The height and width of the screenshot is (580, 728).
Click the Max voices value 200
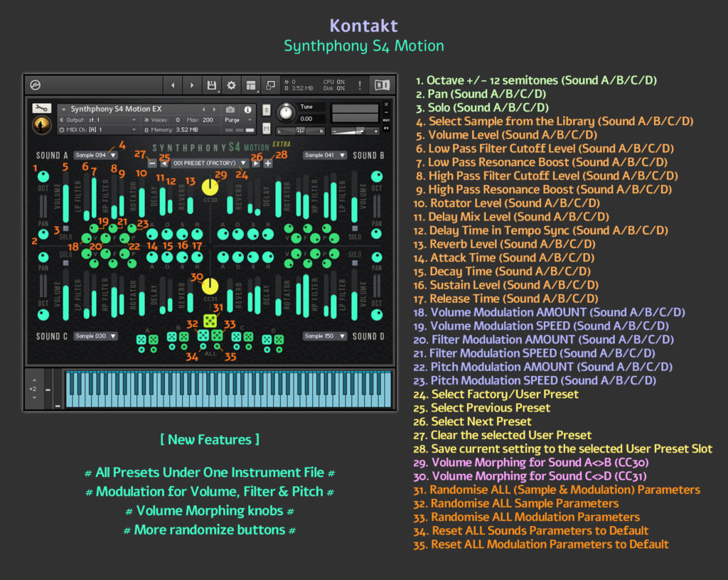click(x=208, y=119)
